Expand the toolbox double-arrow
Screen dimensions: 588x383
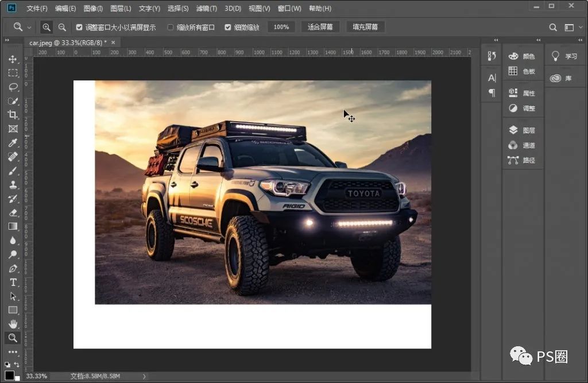click(7, 40)
